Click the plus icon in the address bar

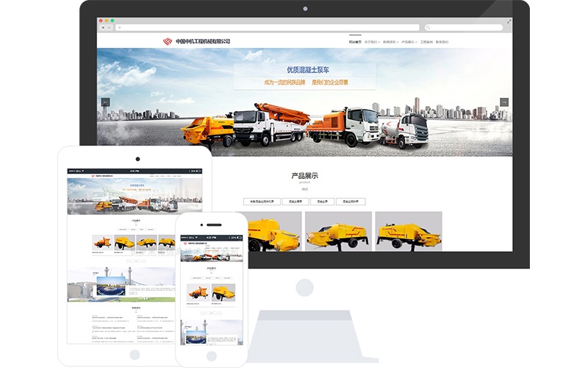coord(119,27)
